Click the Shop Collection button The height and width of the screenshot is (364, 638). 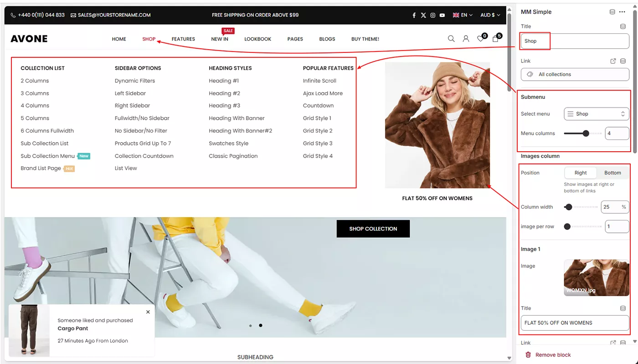(373, 229)
